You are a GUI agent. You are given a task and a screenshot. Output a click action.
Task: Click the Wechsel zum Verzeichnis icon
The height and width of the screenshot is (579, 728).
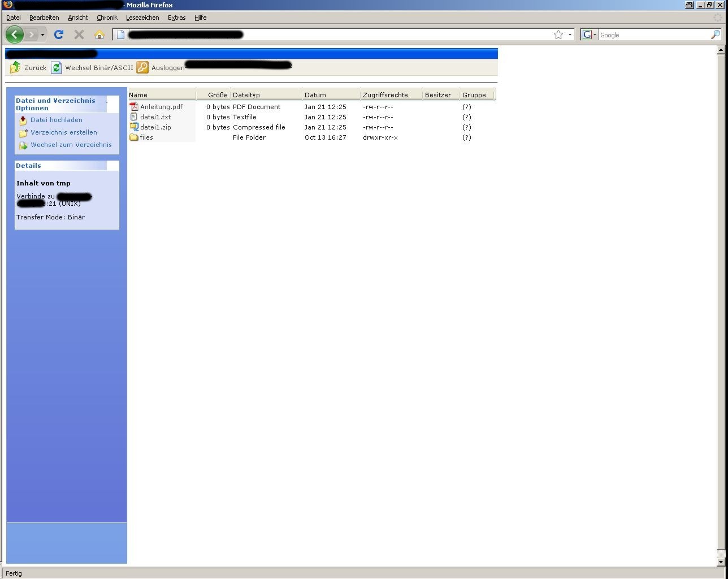(x=23, y=145)
